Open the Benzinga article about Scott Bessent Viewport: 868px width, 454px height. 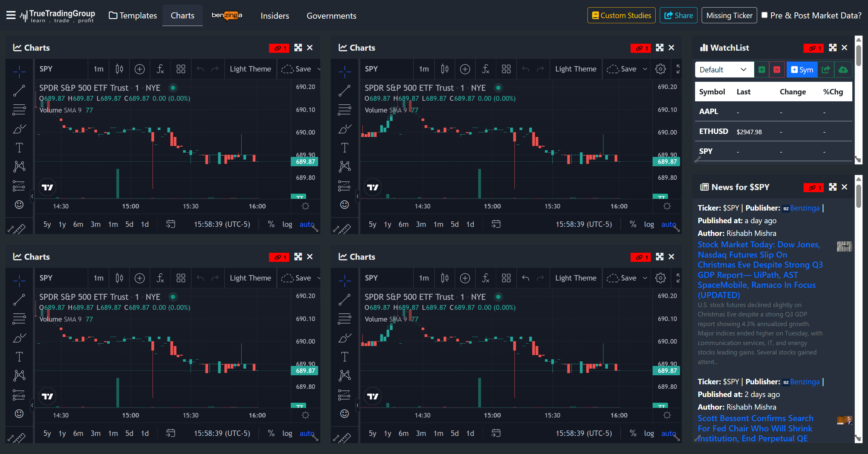(x=755, y=428)
